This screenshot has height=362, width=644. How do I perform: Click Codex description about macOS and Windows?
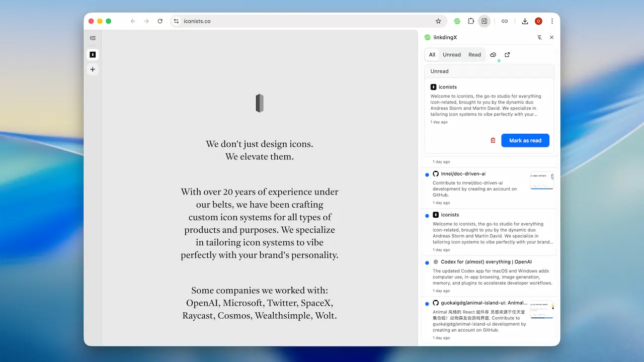493,277
